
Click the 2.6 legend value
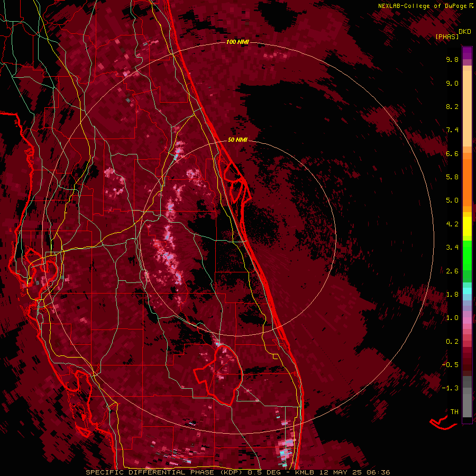(x=452, y=271)
